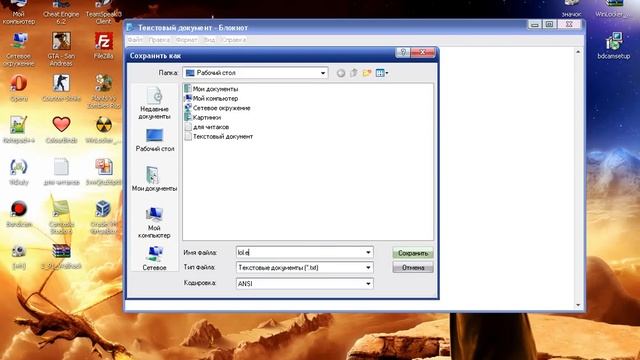Open the Формат menu in Notepad
The height and width of the screenshot is (360, 640).
(187, 40)
